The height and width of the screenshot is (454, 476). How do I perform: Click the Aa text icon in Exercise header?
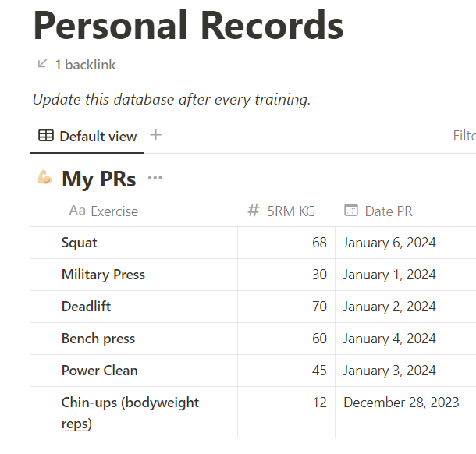click(77, 211)
